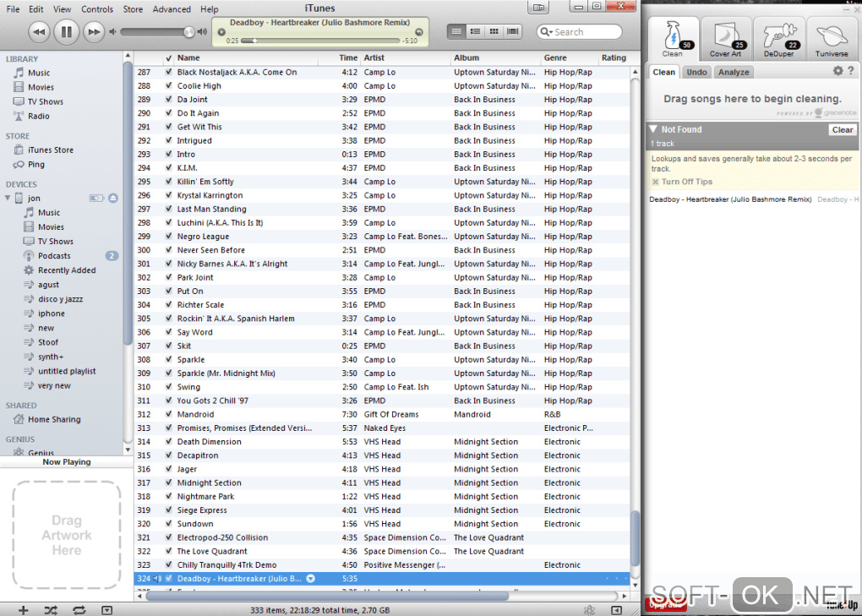Screen dimensions: 862x616
Task: Skip to the next track
Action: (94, 32)
